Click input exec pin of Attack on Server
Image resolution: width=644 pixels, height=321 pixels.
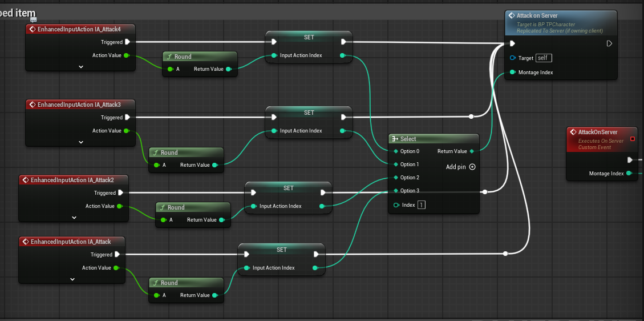(x=513, y=43)
